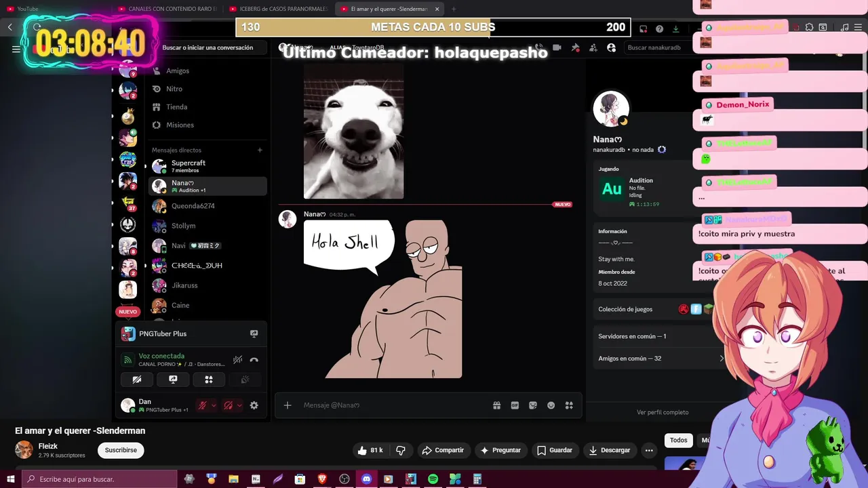
Task: Open the GIF picker
Action: [515, 405]
